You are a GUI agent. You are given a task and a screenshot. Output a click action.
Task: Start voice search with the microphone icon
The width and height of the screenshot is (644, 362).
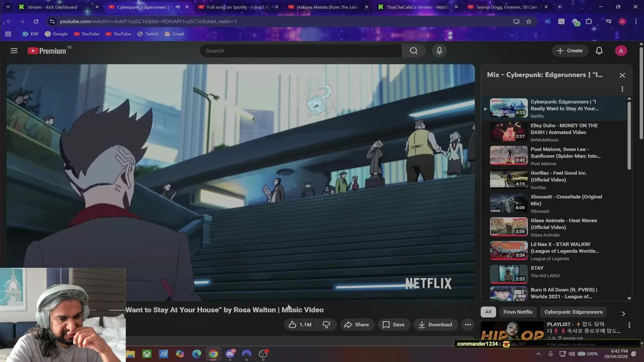coord(439,51)
